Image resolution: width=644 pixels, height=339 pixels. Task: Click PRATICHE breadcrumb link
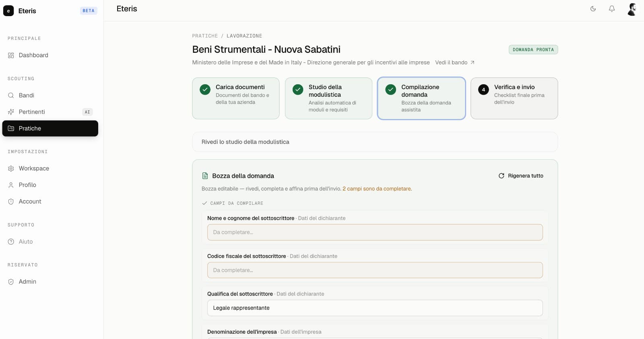pos(205,36)
